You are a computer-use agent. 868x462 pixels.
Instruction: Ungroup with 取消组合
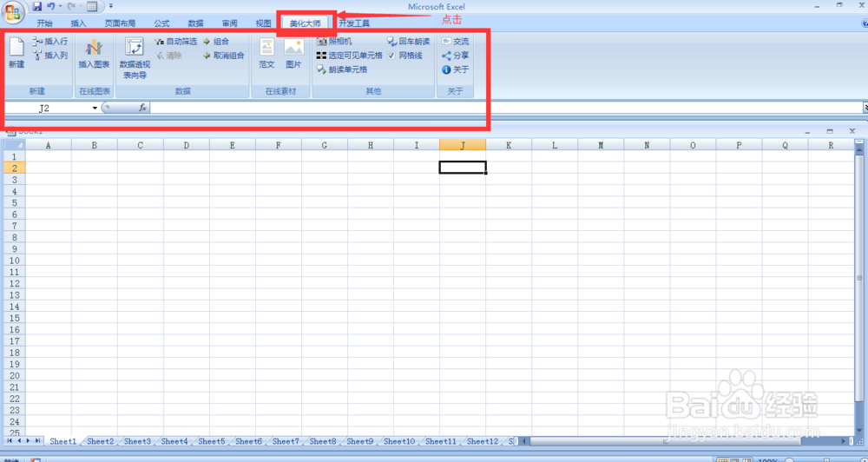coord(224,56)
